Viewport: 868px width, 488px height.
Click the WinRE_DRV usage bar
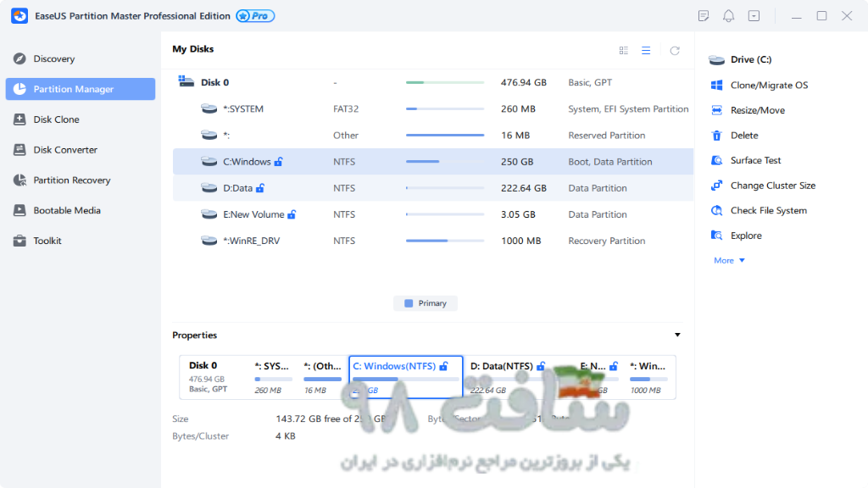point(444,241)
